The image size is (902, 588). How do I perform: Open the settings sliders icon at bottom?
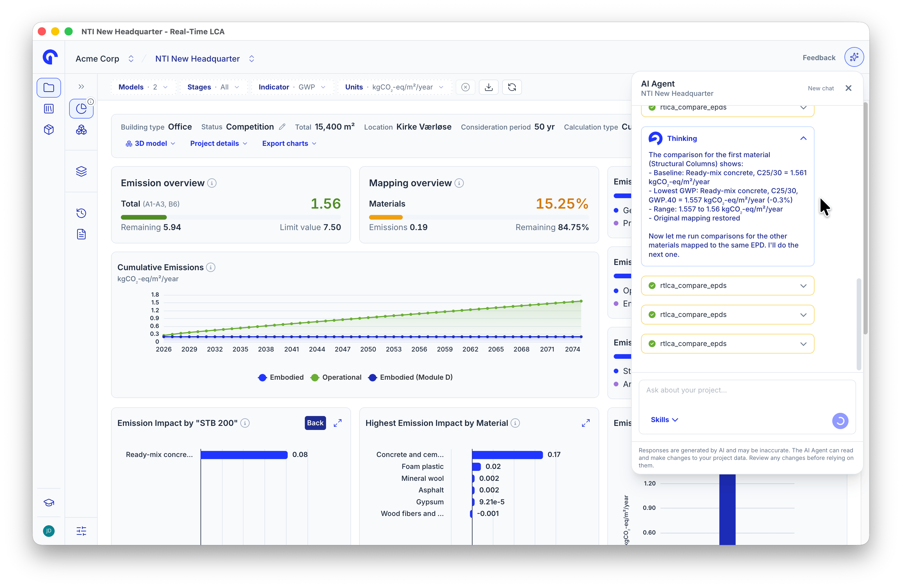[x=81, y=531]
